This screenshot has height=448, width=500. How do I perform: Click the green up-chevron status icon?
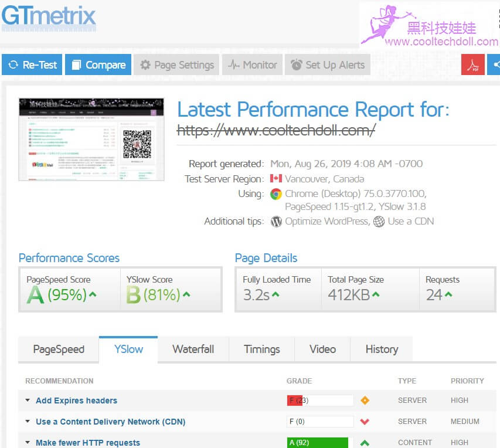pyautogui.click(x=365, y=443)
